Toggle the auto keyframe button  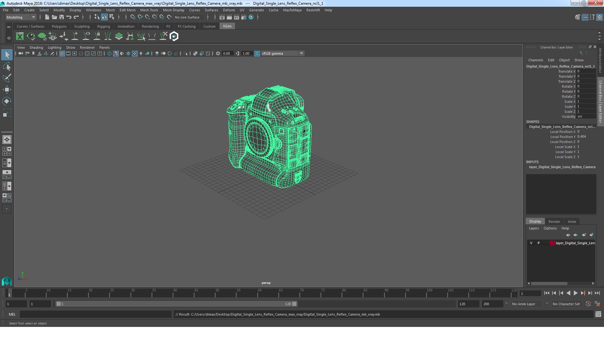click(x=588, y=304)
